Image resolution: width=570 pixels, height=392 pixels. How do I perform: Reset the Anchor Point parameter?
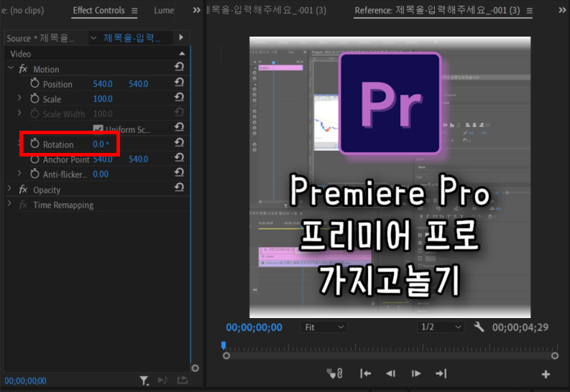click(179, 157)
